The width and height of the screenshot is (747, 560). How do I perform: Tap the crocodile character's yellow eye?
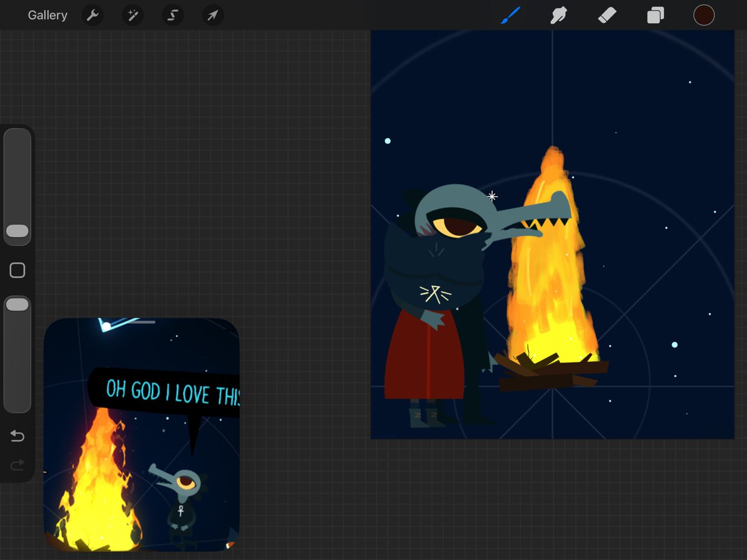coord(458,226)
